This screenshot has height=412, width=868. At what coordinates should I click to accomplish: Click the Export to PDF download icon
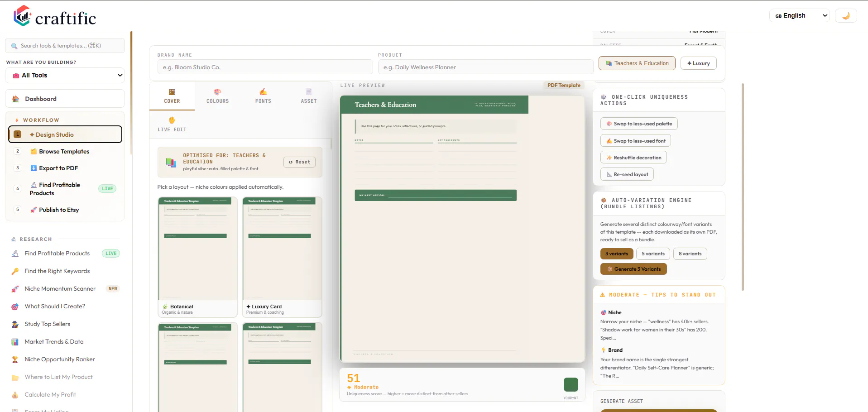coord(34,168)
